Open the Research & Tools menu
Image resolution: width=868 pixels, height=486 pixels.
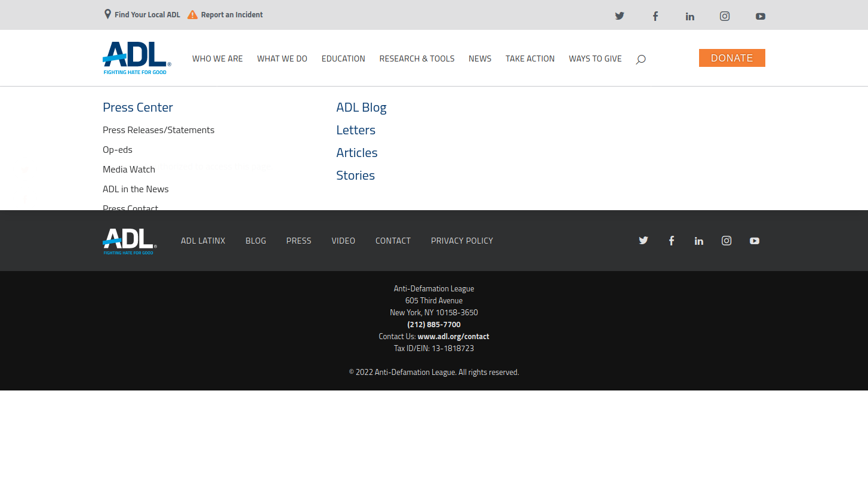(417, 59)
